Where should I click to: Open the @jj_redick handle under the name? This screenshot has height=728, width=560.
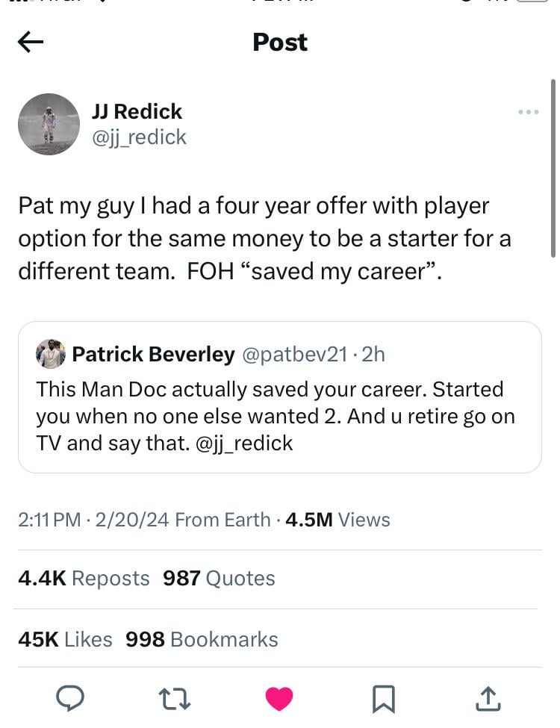139,137
